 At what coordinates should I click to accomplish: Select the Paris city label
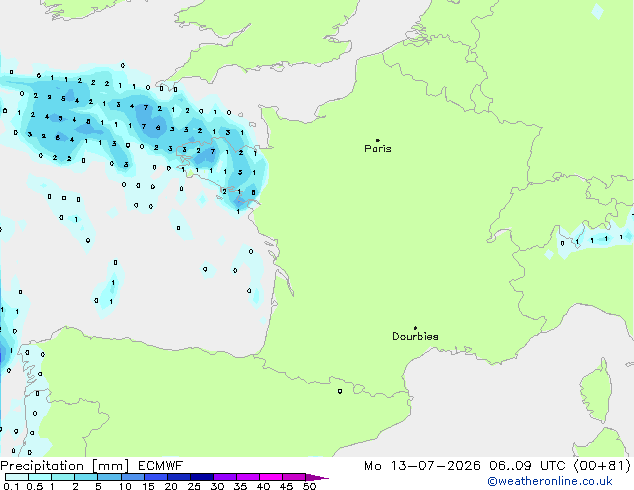point(378,149)
